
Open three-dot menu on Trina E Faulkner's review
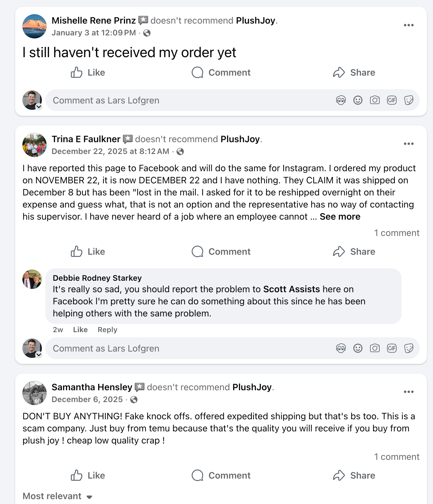(408, 144)
